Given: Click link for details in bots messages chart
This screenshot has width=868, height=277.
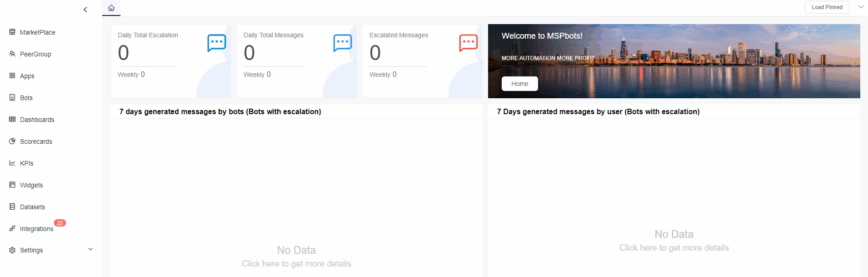Looking at the screenshot, I should 296,264.
